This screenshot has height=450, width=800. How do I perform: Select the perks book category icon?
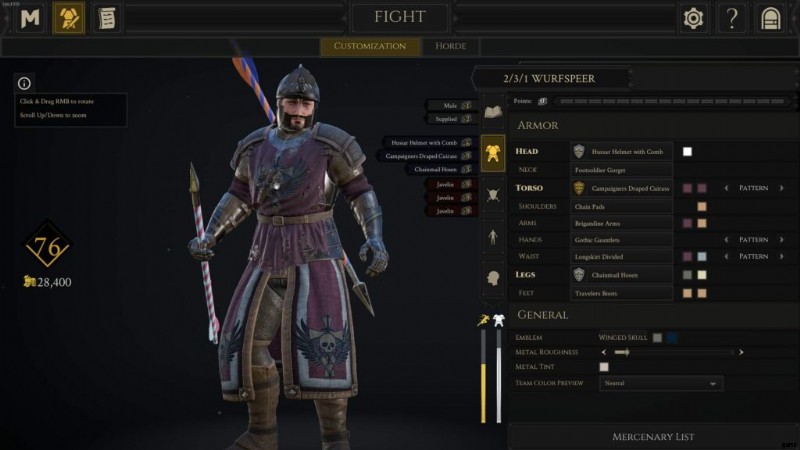tap(492, 111)
